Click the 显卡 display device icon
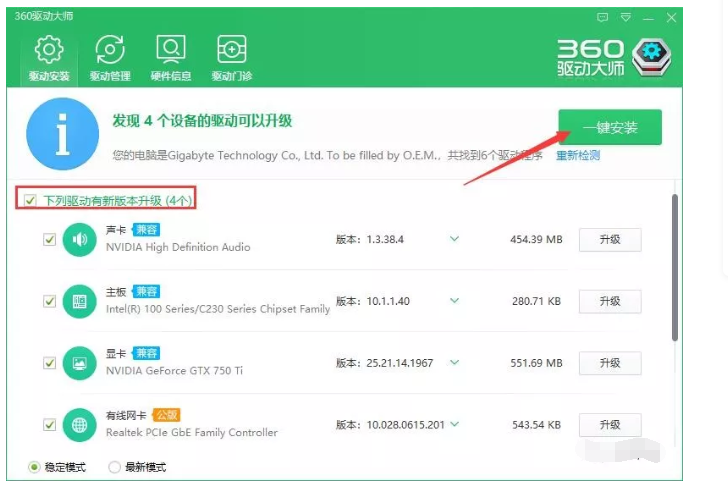 pyautogui.click(x=79, y=363)
